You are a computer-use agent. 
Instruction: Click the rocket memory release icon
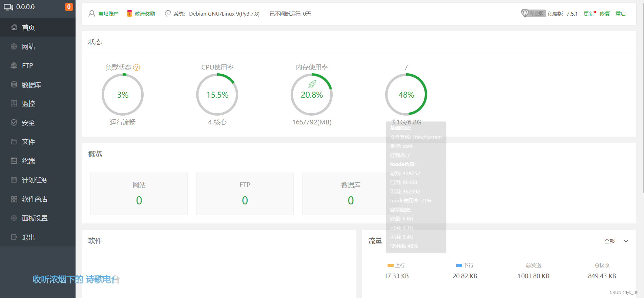[312, 84]
